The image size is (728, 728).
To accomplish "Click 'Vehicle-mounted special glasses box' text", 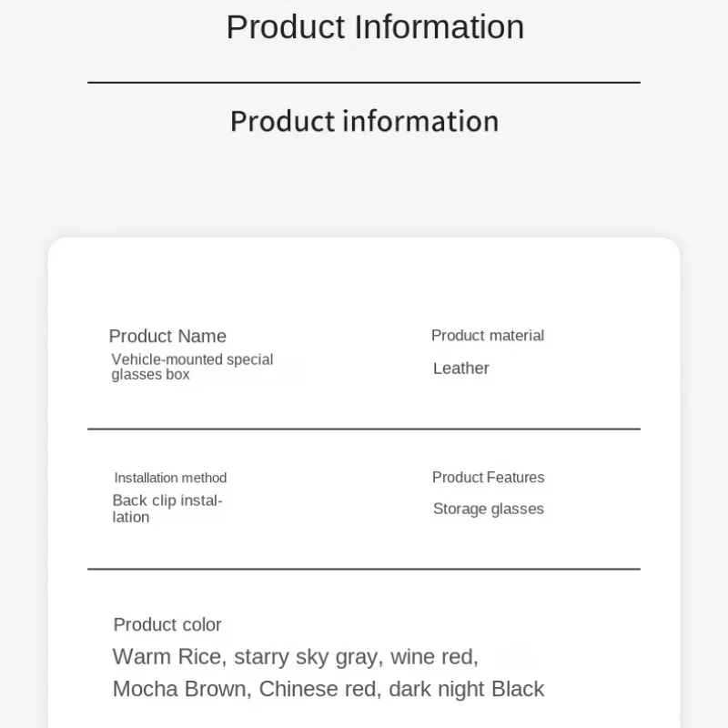I will point(192,367).
